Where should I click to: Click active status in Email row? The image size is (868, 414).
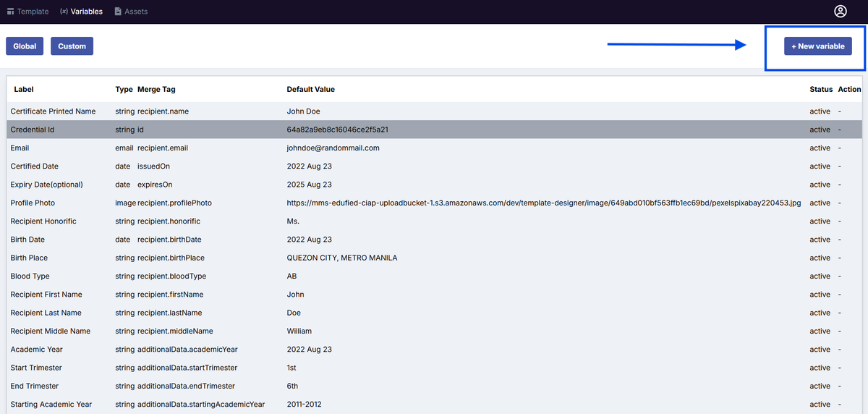click(x=820, y=148)
